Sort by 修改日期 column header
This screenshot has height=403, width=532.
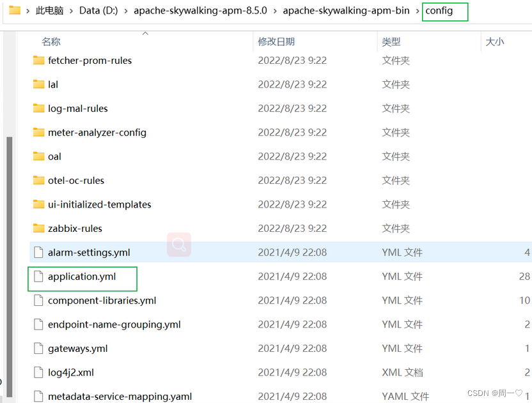coord(276,42)
